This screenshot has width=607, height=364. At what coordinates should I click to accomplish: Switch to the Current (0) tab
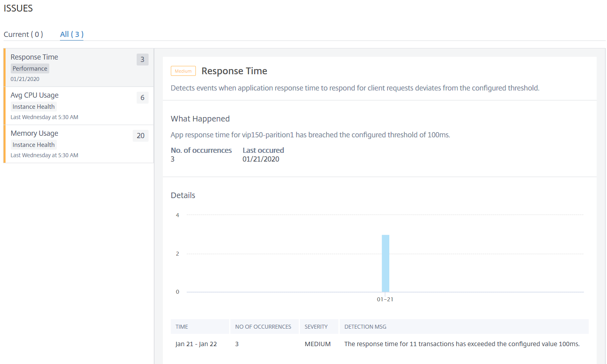click(x=23, y=35)
